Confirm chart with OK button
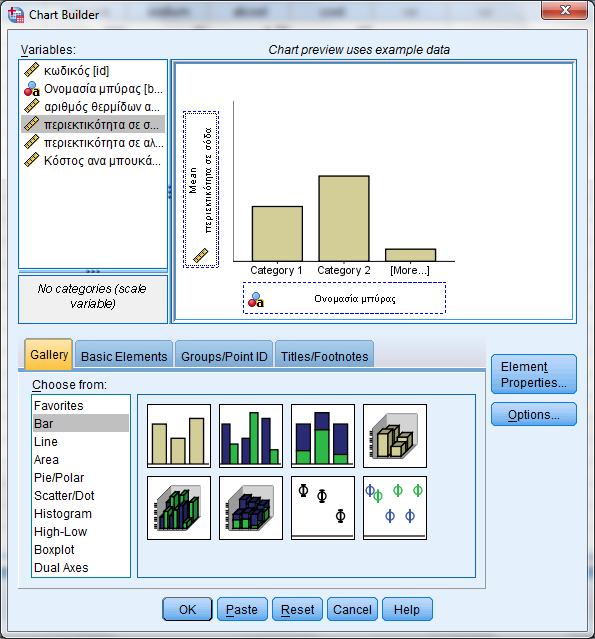Image resolution: width=595 pixels, height=639 pixels. (187, 609)
